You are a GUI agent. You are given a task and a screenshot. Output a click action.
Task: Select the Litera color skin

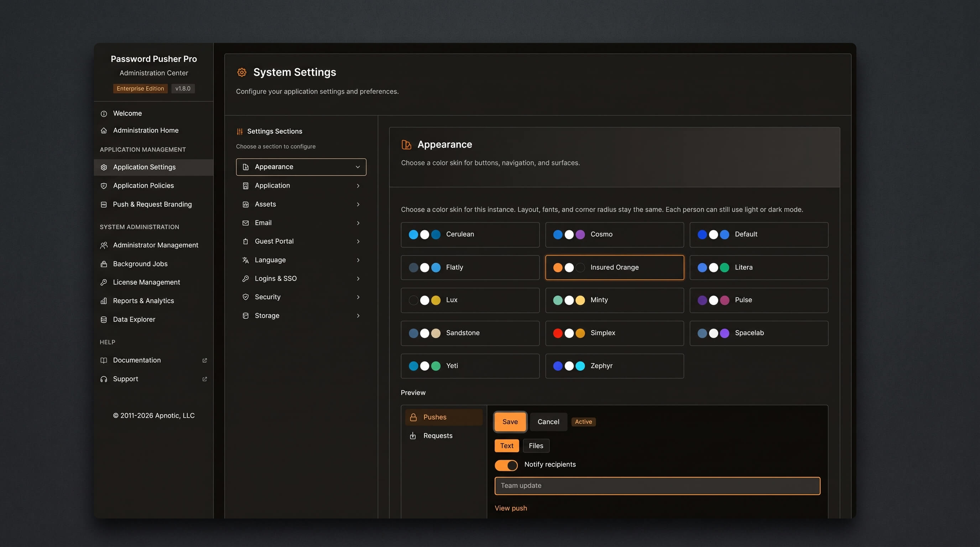759,267
